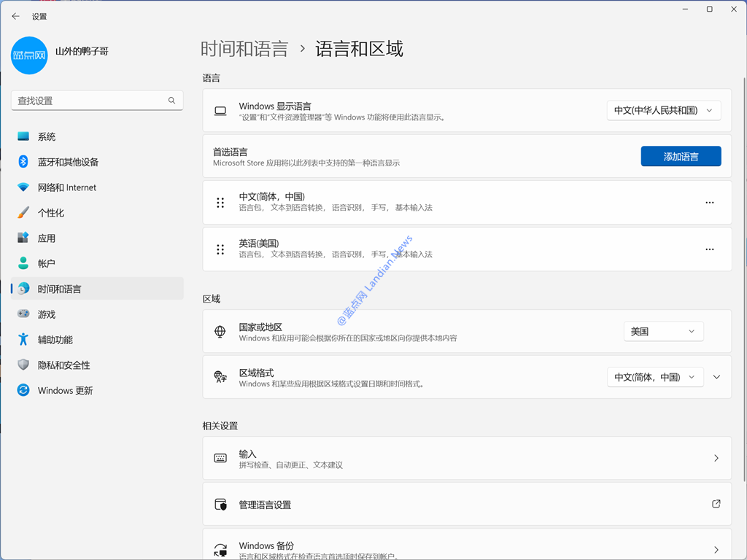Open the 输入 related settings row
This screenshot has width=747, height=560.
(x=467, y=459)
